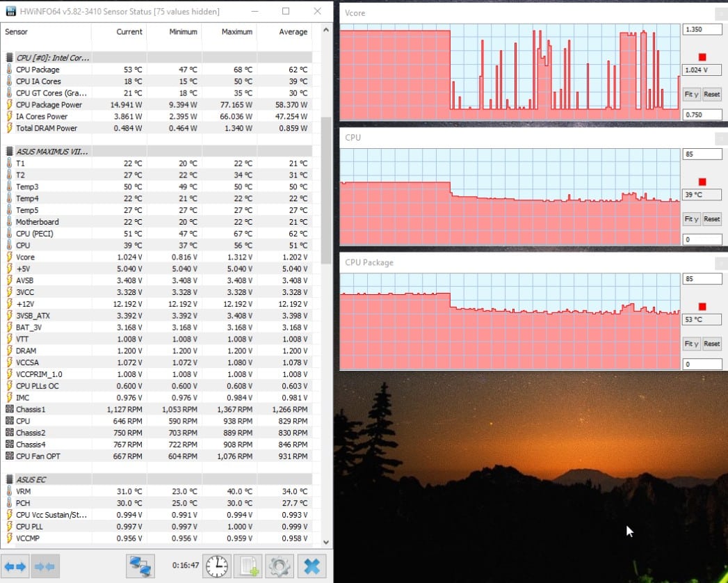Close sensors with the blue X icon
728x583 pixels.
(312, 566)
